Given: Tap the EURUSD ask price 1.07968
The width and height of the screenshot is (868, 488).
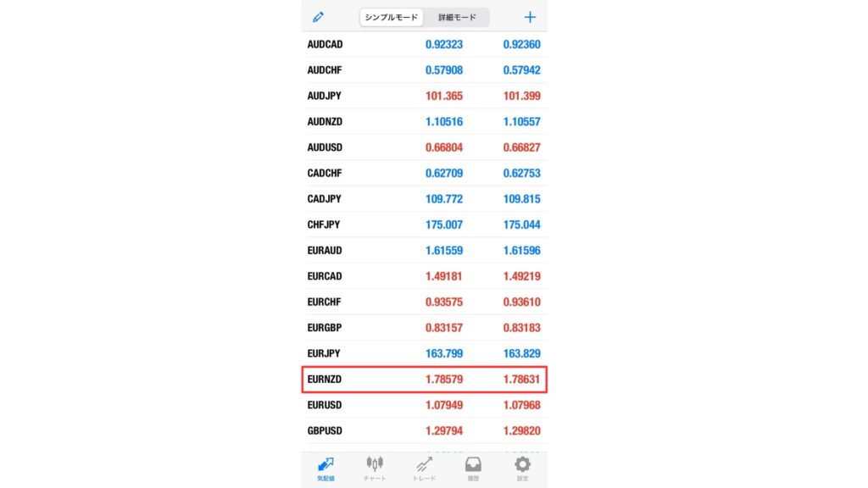Looking at the screenshot, I should tap(521, 405).
